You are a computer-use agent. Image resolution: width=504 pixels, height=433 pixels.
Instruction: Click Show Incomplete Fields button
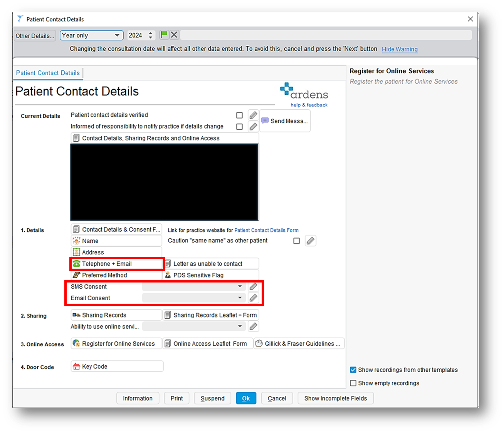336,398
